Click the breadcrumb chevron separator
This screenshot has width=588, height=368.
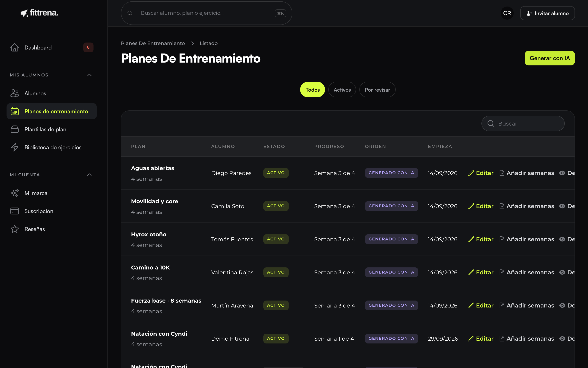point(193,43)
